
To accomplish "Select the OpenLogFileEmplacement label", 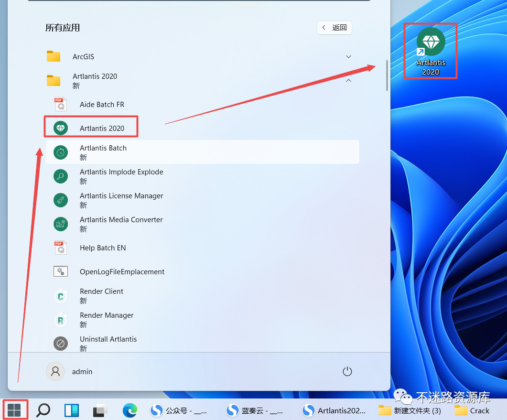I will (122, 272).
